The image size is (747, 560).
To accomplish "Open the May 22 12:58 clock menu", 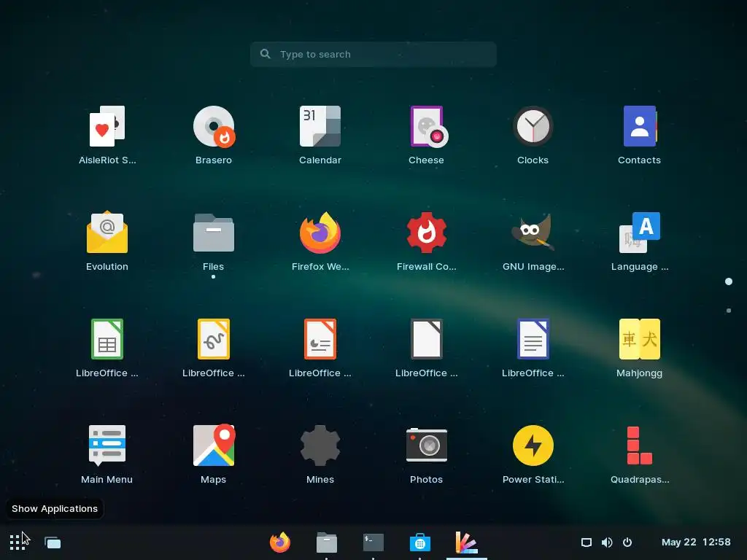I will click(x=696, y=542).
